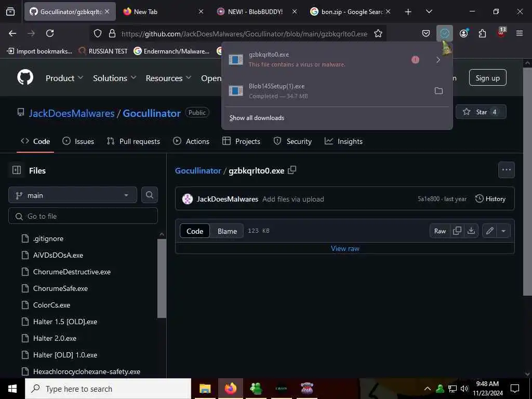Expand gzbkqrlto0.exe download details arrow
Screen dimensions: 532x399
click(x=438, y=60)
